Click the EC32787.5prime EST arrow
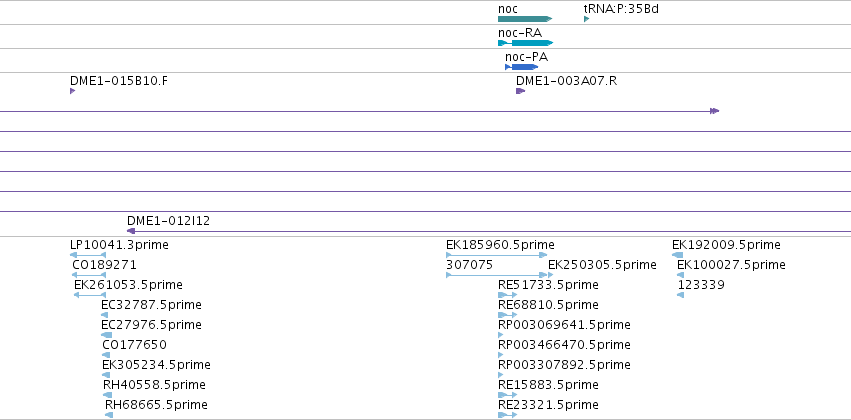 click(x=104, y=315)
